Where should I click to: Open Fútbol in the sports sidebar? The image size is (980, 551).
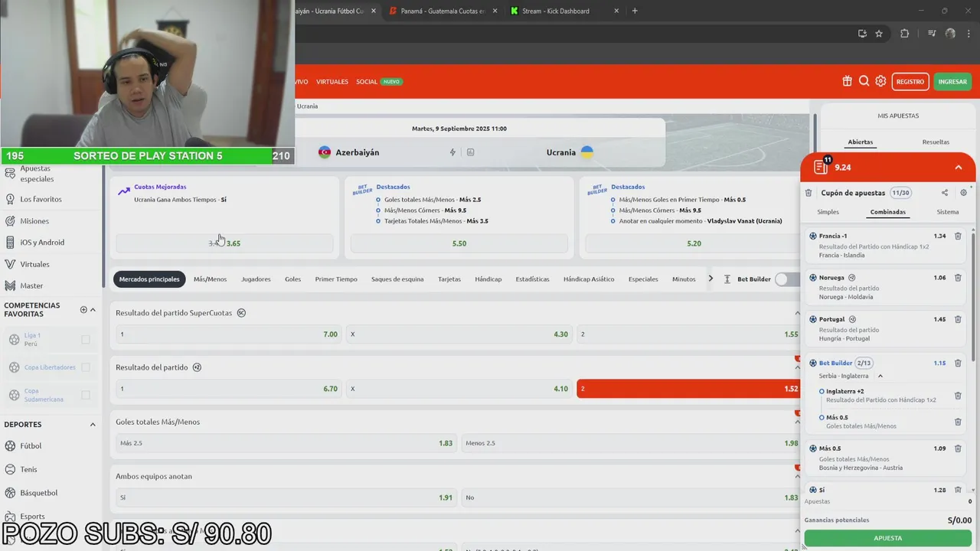(x=31, y=445)
